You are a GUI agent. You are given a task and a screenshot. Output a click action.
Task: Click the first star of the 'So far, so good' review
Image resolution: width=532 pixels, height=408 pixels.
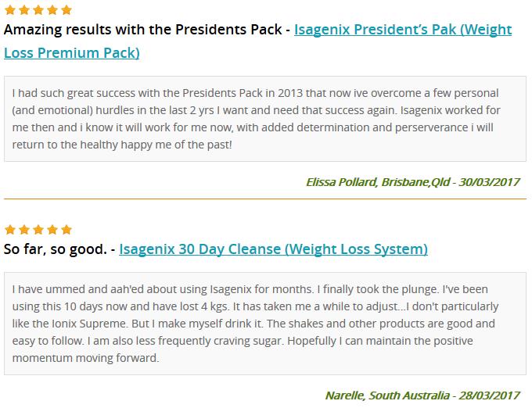(x=10, y=230)
